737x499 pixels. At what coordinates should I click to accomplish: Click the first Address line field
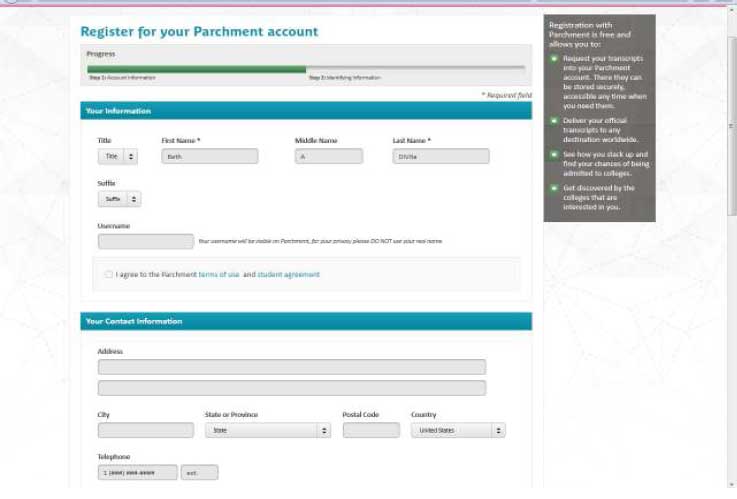click(x=292, y=367)
